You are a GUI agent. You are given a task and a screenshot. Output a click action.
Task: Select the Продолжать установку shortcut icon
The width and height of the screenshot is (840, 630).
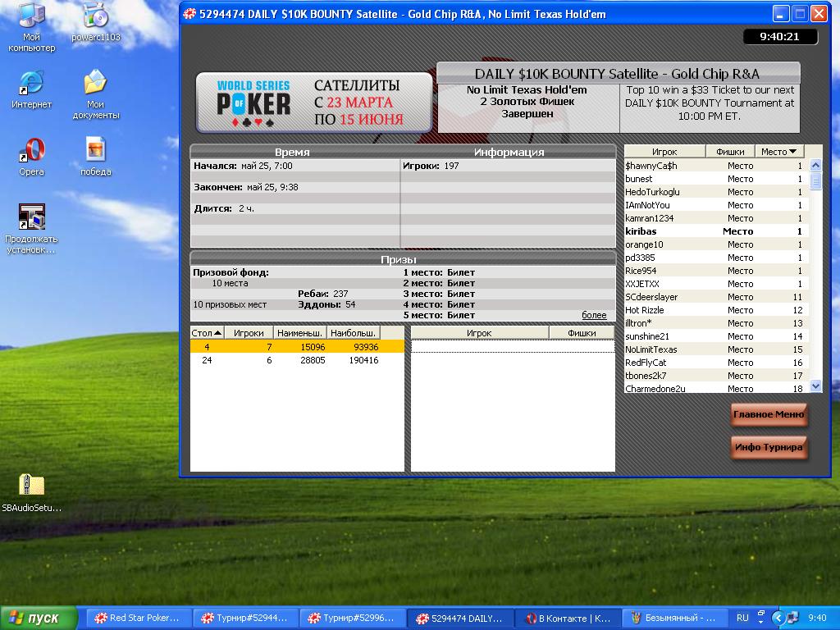coord(32,229)
